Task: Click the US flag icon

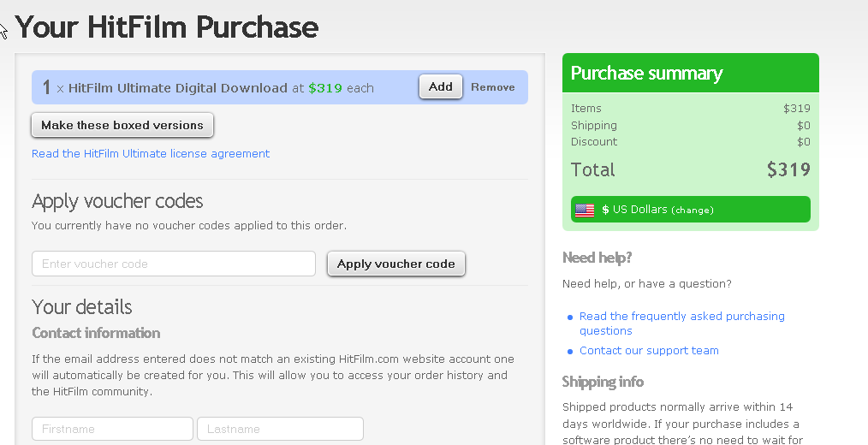Action: 585,210
